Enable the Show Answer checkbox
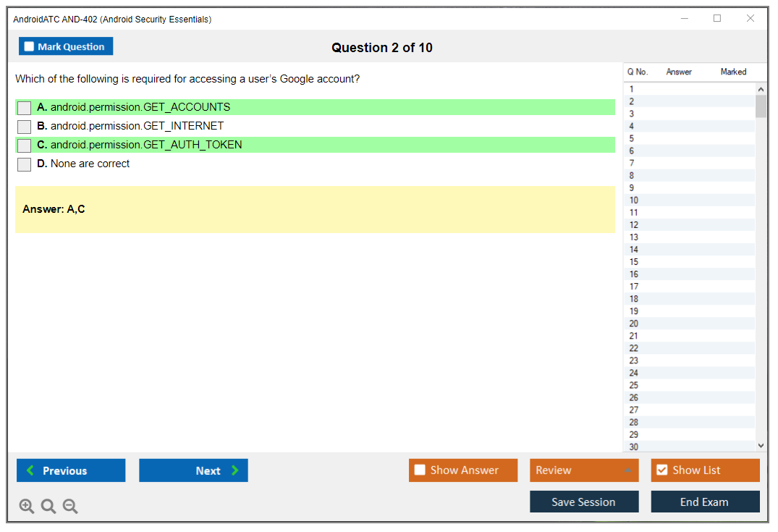 click(x=420, y=470)
